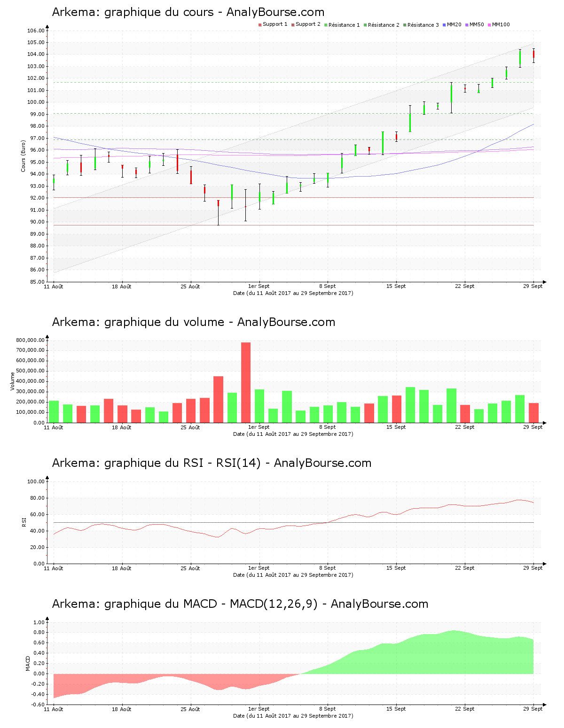Click the "MACD" vertical axis label

tap(28, 663)
